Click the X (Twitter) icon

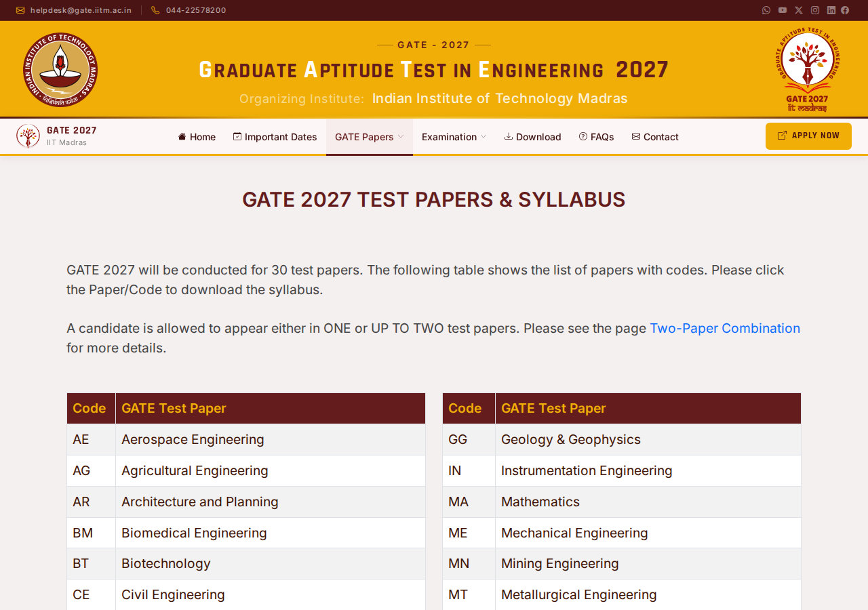click(x=799, y=10)
